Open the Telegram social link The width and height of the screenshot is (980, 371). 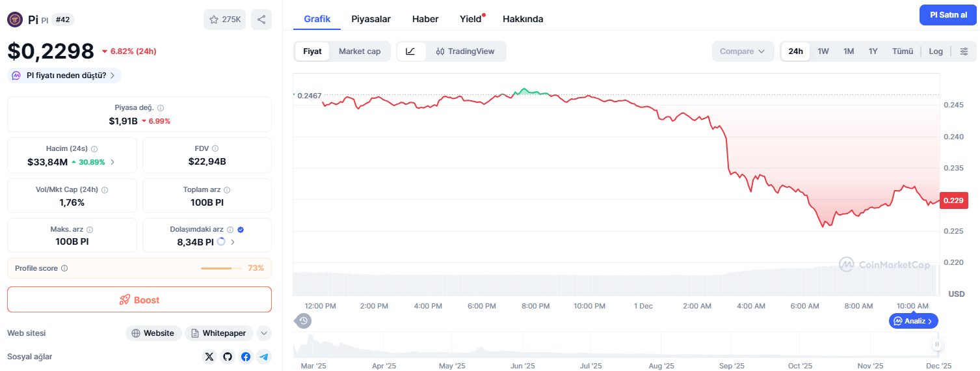[264, 357]
